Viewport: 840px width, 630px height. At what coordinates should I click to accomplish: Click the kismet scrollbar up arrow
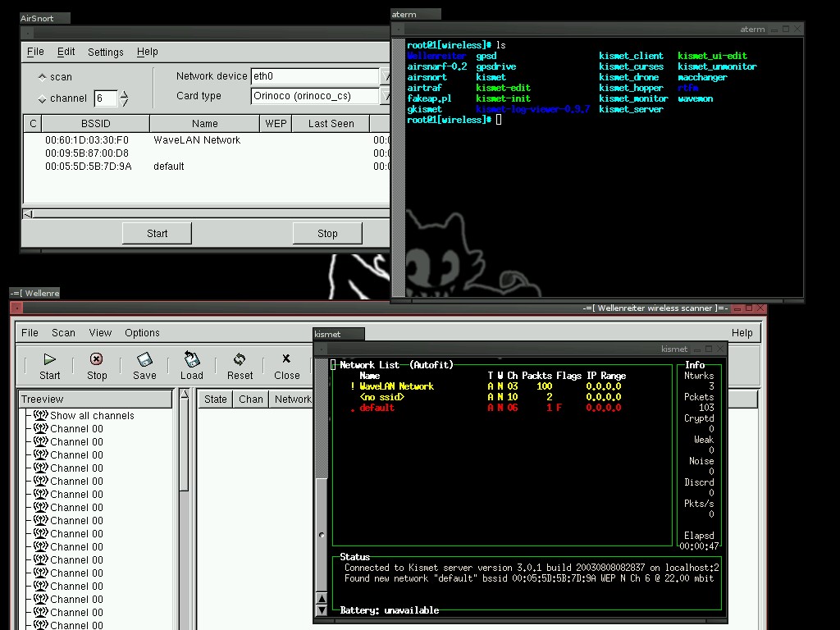(322, 598)
